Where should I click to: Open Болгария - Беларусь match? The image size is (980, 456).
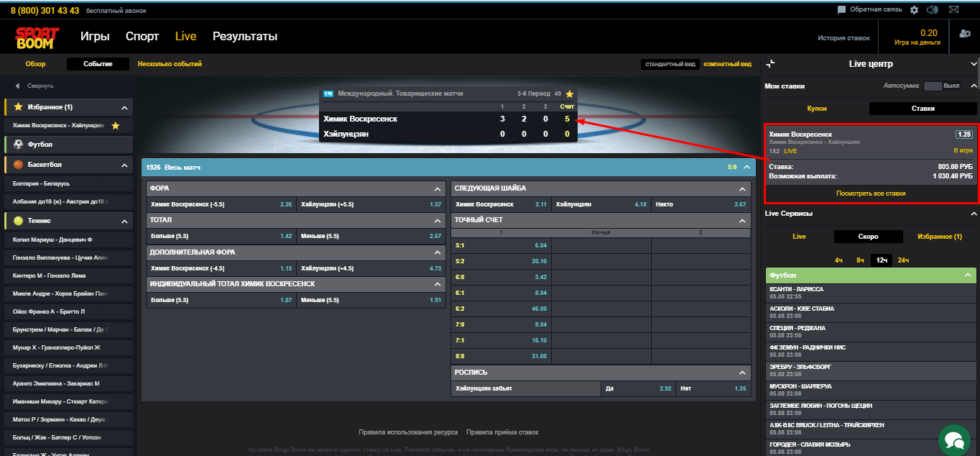click(69, 183)
